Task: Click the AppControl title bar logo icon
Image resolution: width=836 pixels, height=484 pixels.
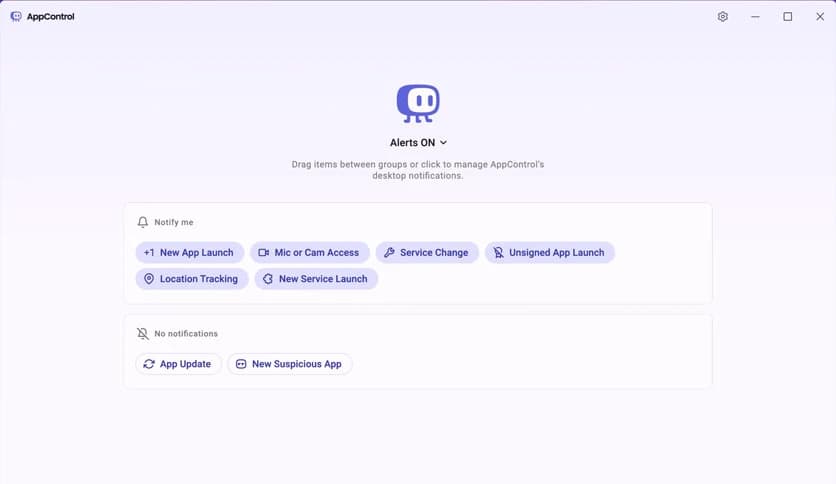Action: [x=16, y=17]
